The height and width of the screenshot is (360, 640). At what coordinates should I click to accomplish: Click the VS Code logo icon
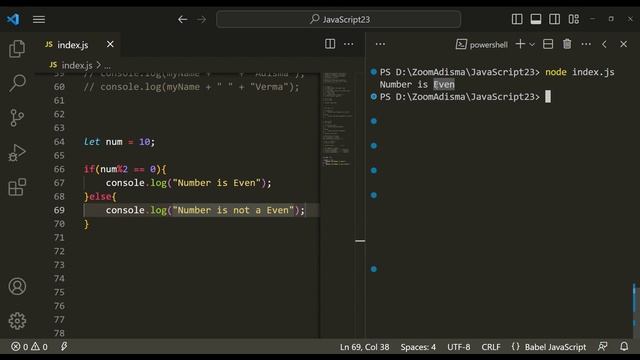(13, 19)
